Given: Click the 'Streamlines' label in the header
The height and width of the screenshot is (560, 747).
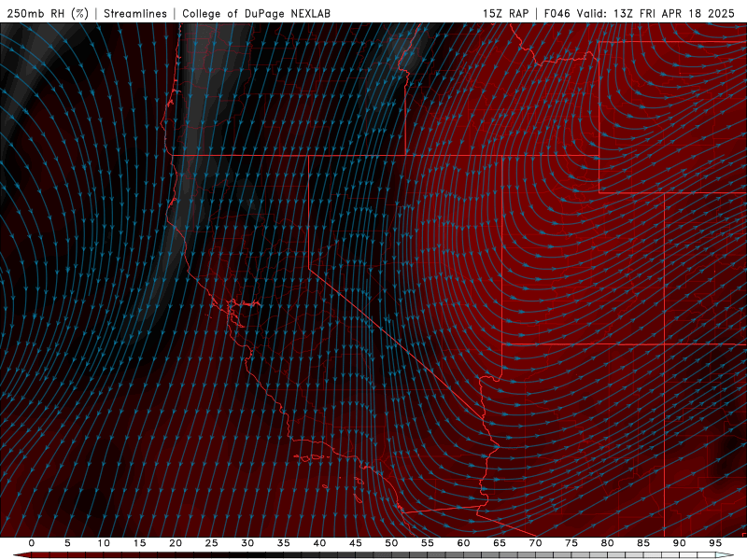Looking at the screenshot, I should coord(135,13).
